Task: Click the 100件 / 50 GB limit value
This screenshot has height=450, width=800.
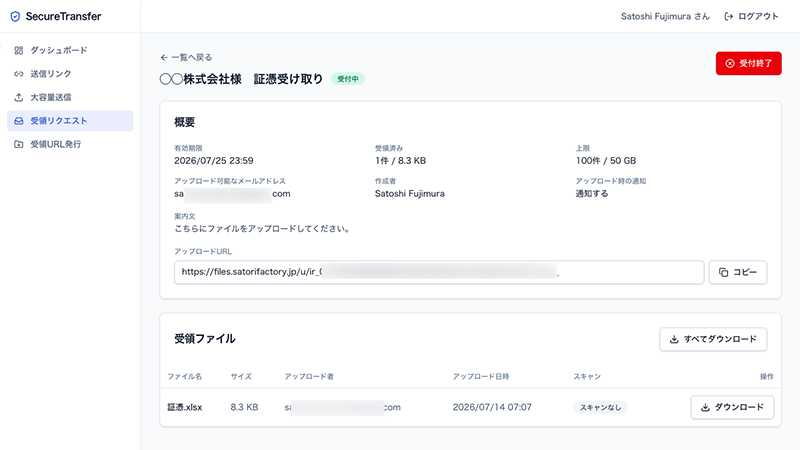Action: pyautogui.click(x=606, y=161)
